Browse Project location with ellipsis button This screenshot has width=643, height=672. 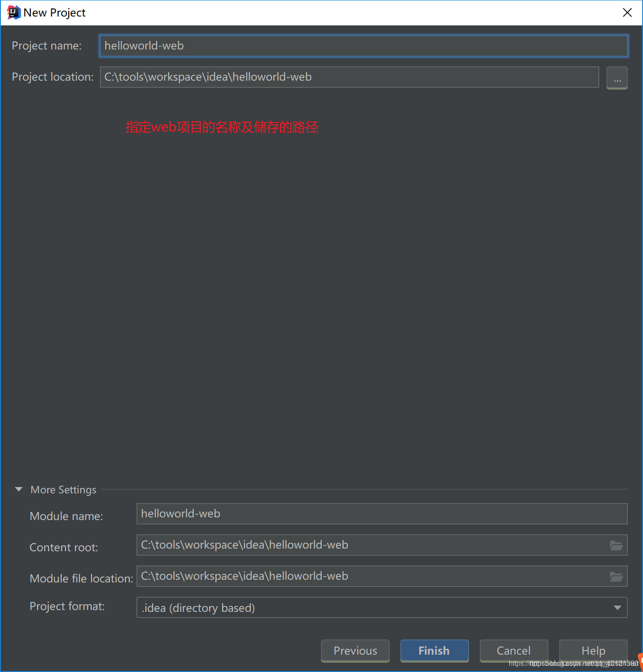click(x=617, y=78)
